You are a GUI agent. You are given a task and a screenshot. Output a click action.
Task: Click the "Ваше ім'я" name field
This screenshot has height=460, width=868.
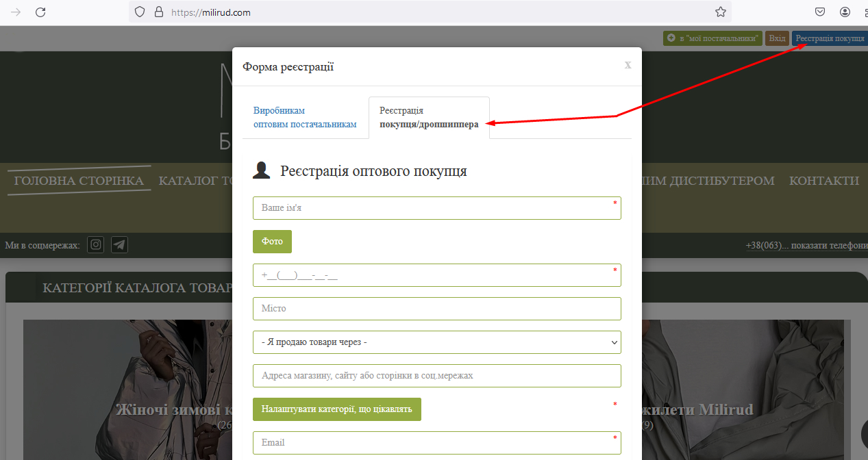[x=436, y=208]
